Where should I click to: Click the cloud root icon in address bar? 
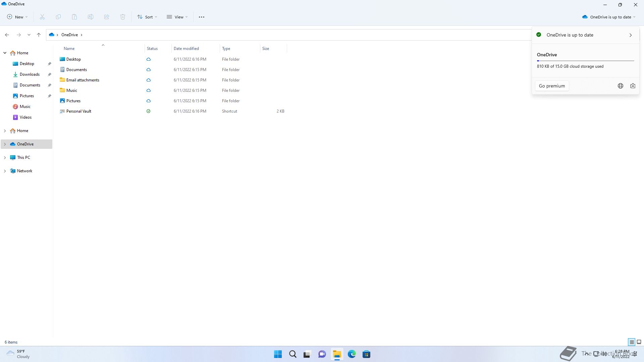click(x=52, y=35)
